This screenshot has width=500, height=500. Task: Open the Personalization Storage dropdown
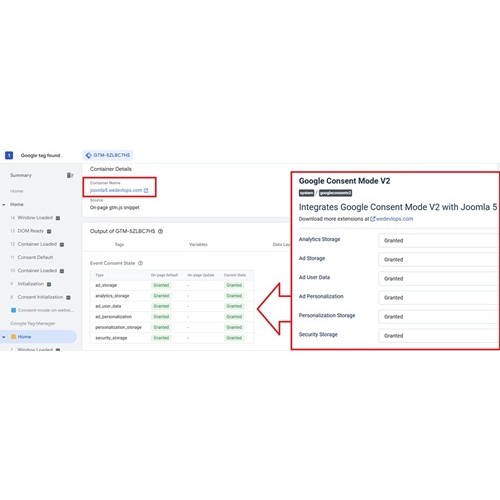pyautogui.click(x=439, y=316)
